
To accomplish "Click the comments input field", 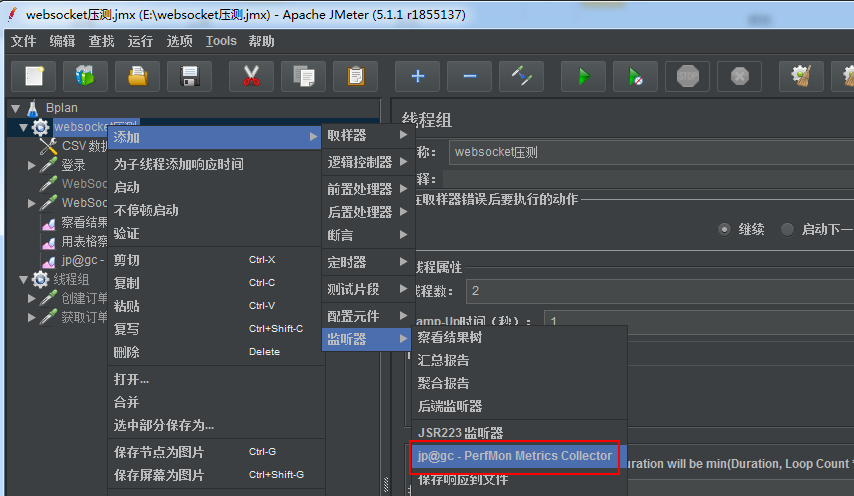I will tap(648, 179).
